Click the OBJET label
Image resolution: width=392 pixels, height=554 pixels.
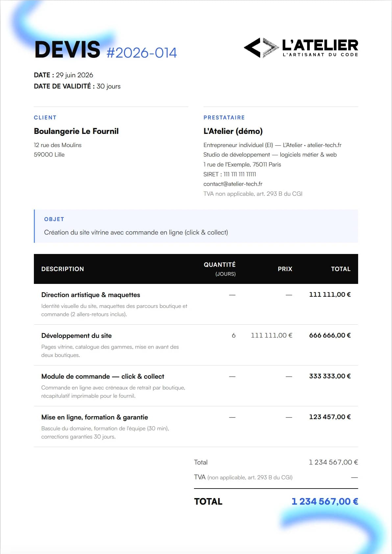click(54, 219)
